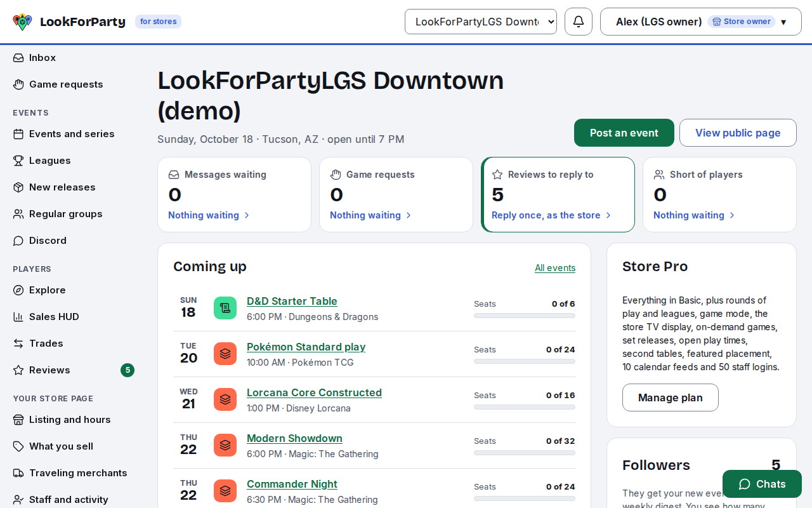The width and height of the screenshot is (812, 508).
Task: Click the Trades arrows icon
Action: pos(18,344)
